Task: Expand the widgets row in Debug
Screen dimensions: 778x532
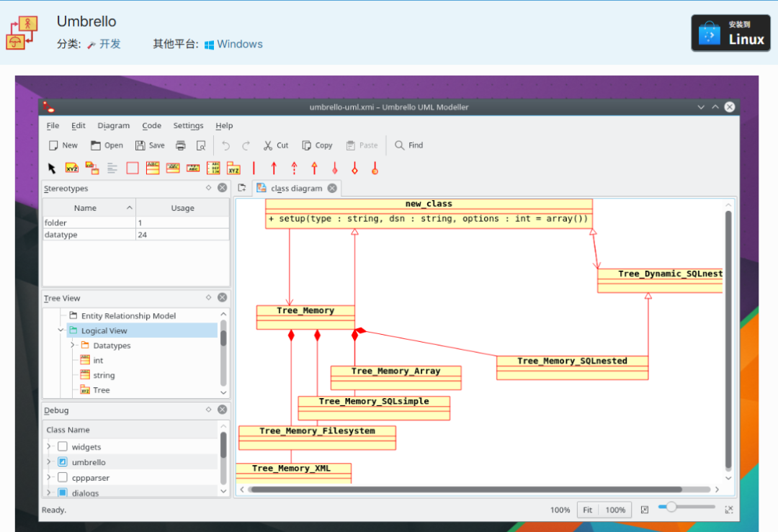Action: point(49,447)
